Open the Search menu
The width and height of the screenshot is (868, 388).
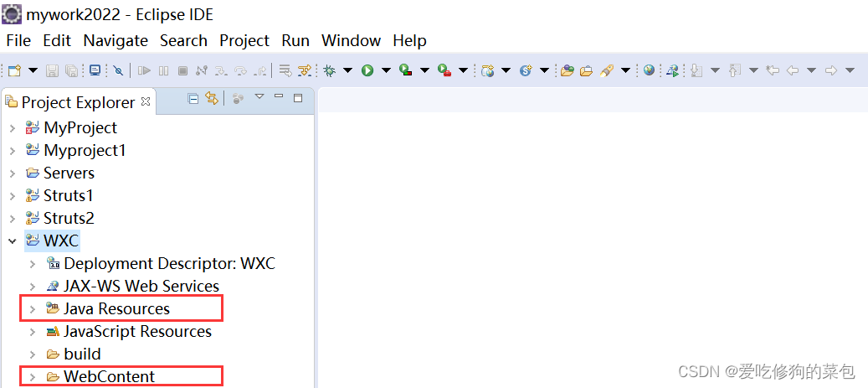point(184,40)
